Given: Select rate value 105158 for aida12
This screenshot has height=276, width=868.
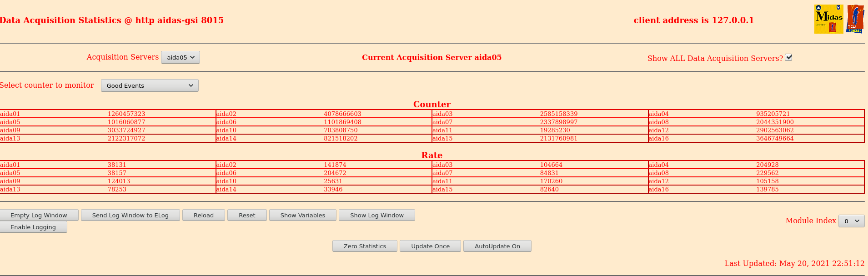Looking at the screenshot, I should coord(768,181).
